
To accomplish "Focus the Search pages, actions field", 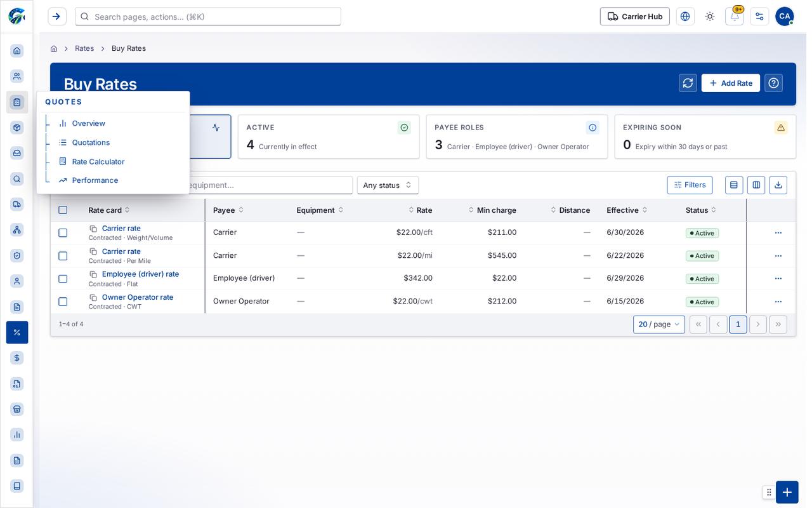I will pos(208,17).
